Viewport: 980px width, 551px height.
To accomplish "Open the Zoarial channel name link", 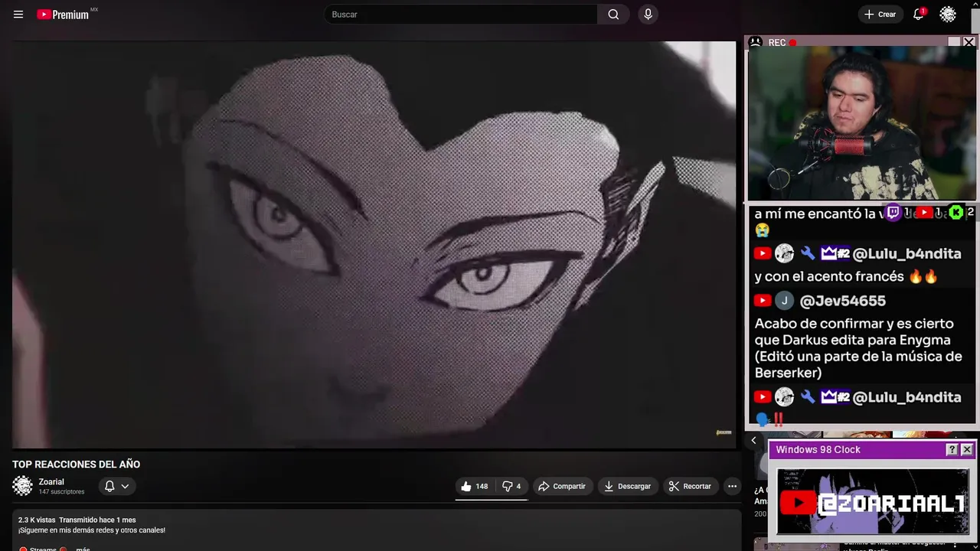I will click(51, 482).
